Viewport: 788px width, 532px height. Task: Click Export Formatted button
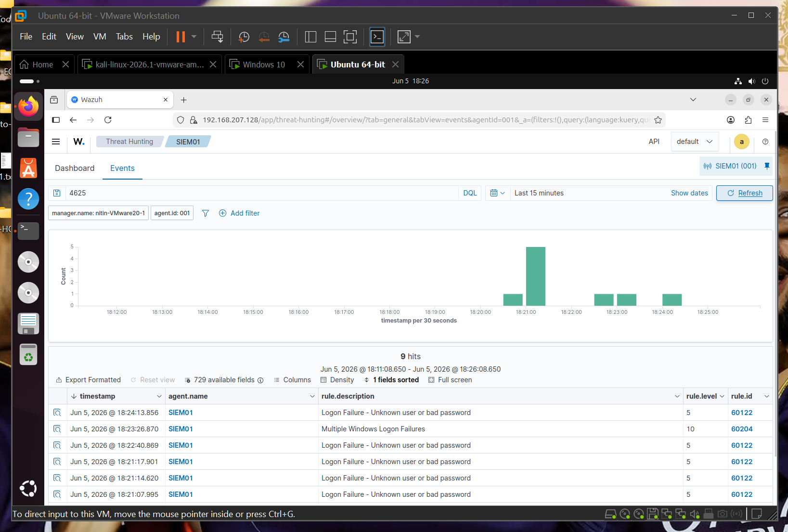pos(89,380)
